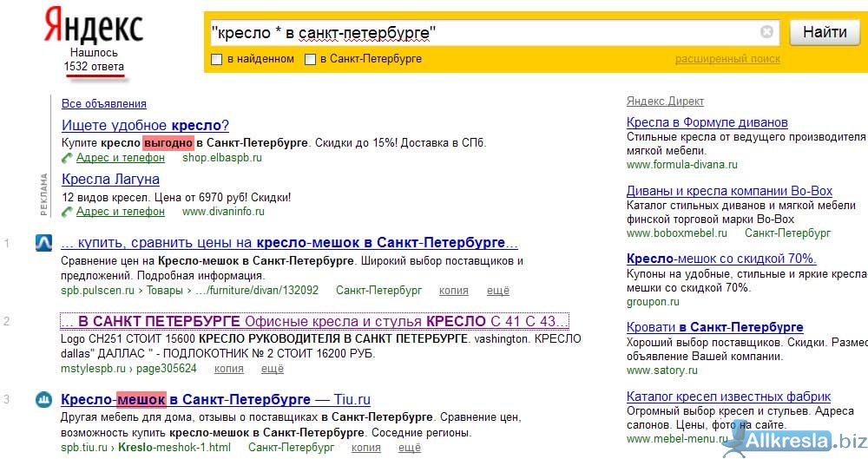Image resolution: width=868 pixels, height=459 pixels.
Task: Click the Санкт-Петербург region label in Tiu.ru result
Action: click(291, 447)
